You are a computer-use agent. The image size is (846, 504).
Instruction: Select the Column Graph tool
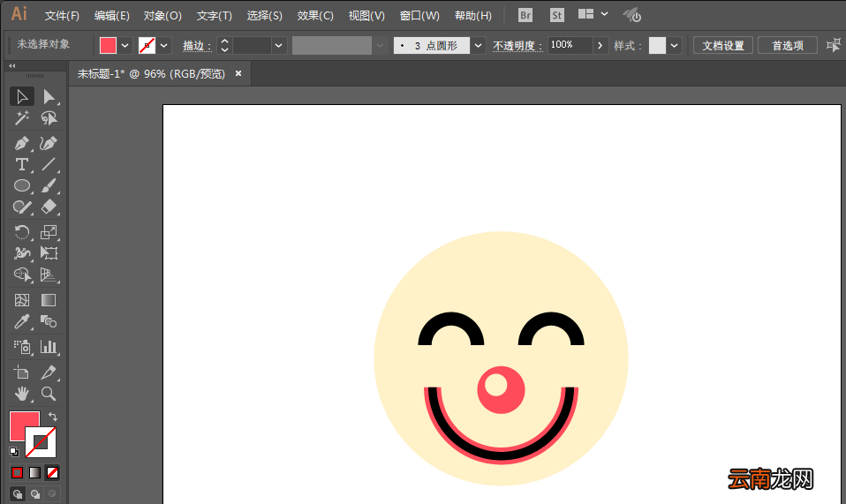49,347
